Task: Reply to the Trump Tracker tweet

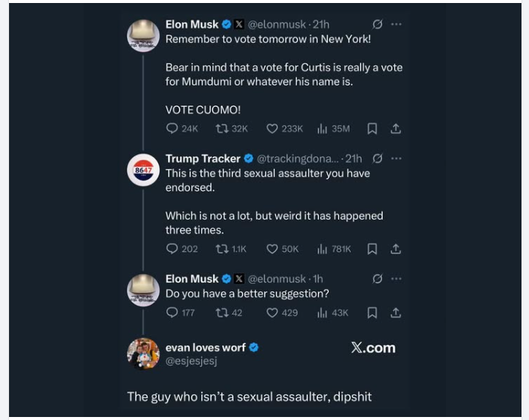Action: click(x=172, y=248)
